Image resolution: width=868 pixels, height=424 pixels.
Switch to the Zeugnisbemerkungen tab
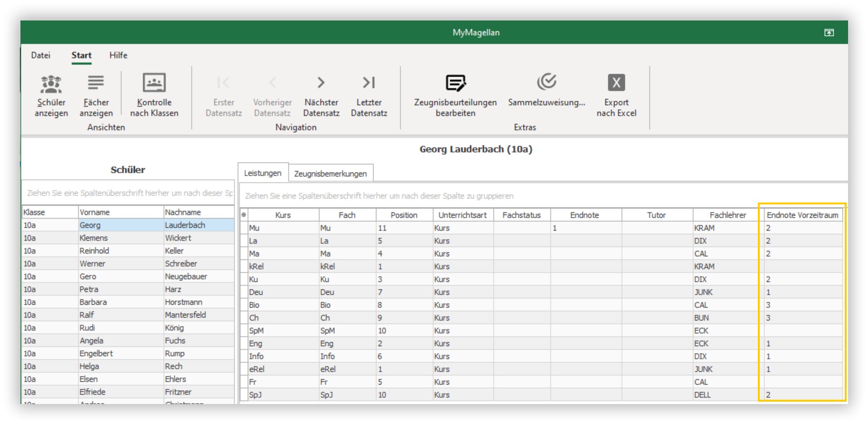pos(330,173)
